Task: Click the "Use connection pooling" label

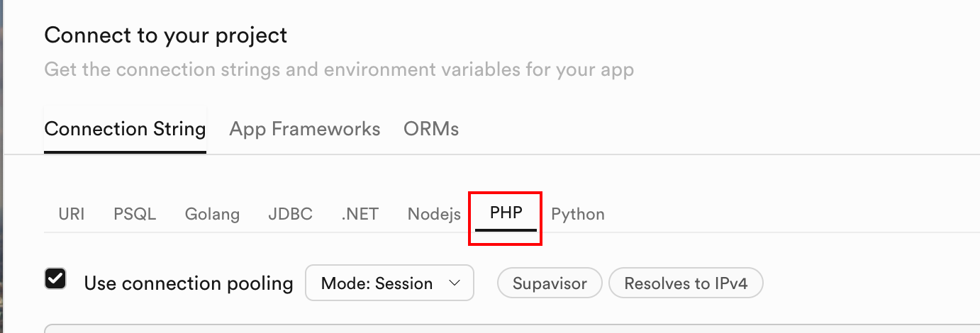Action: click(189, 283)
